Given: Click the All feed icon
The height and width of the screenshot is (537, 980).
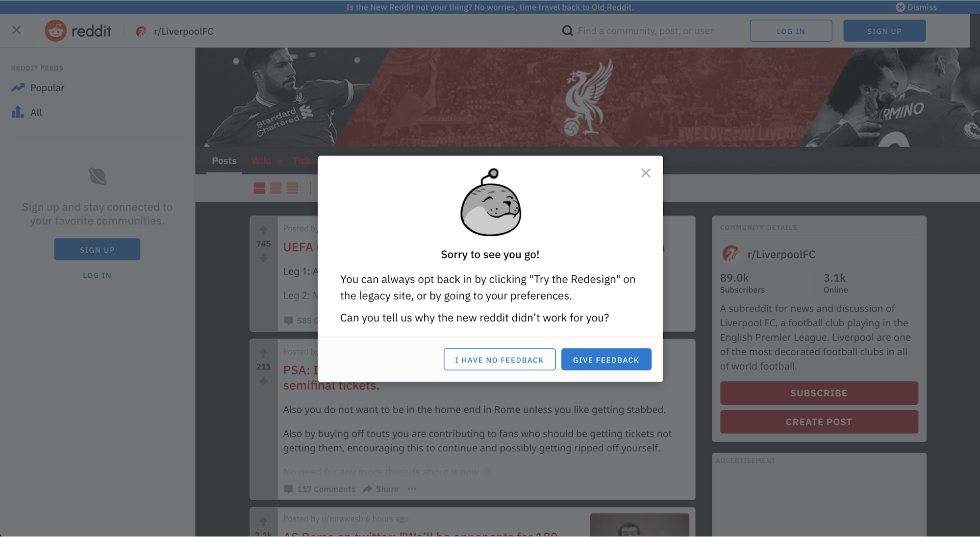Looking at the screenshot, I should [17, 111].
